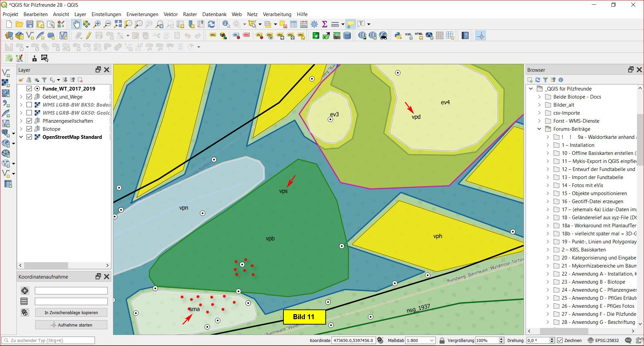Click the Refresh map icon

coord(211,24)
